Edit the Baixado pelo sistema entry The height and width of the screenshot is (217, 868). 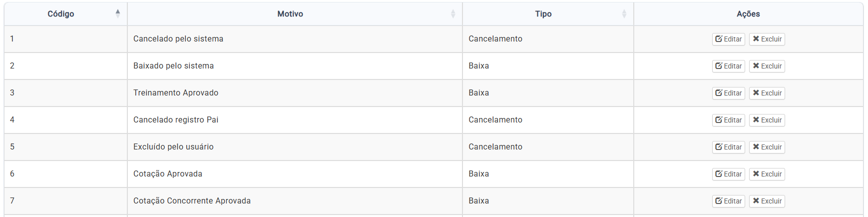click(x=728, y=66)
